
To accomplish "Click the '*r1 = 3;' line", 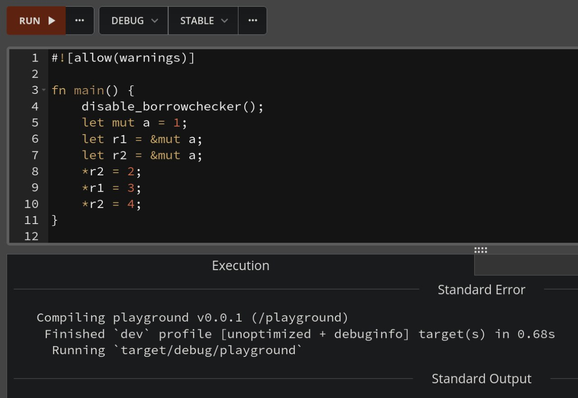I will point(111,188).
